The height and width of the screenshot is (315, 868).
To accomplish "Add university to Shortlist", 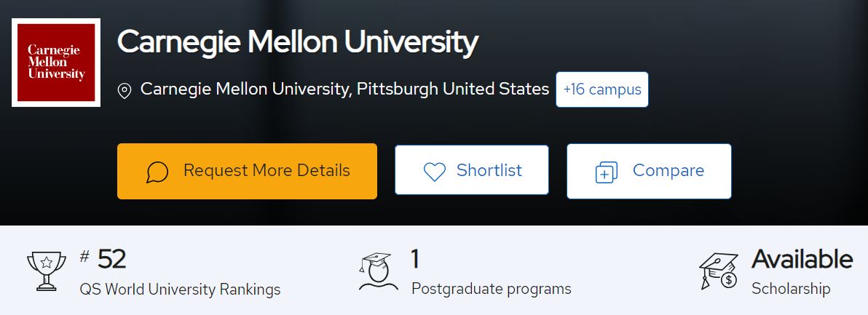I will coord(472,170).
